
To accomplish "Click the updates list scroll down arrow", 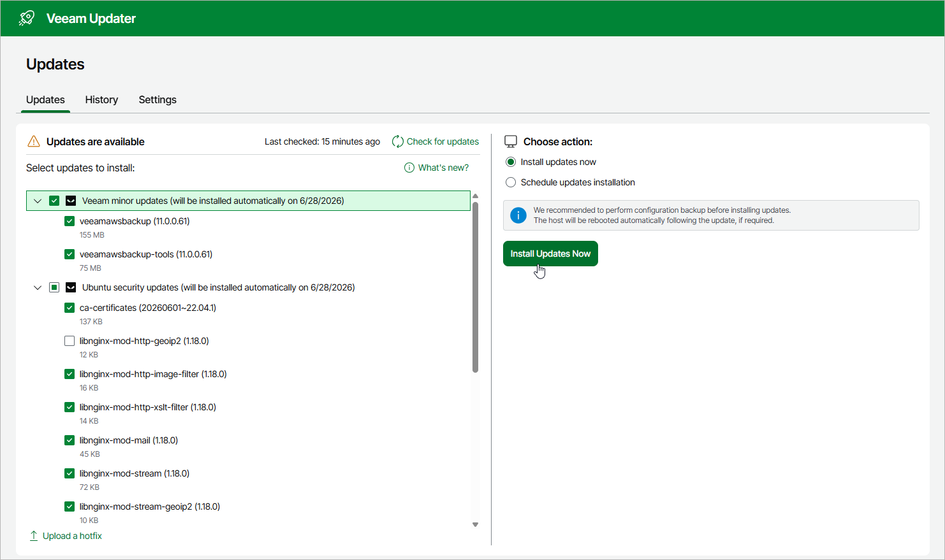I will [475, 525].
